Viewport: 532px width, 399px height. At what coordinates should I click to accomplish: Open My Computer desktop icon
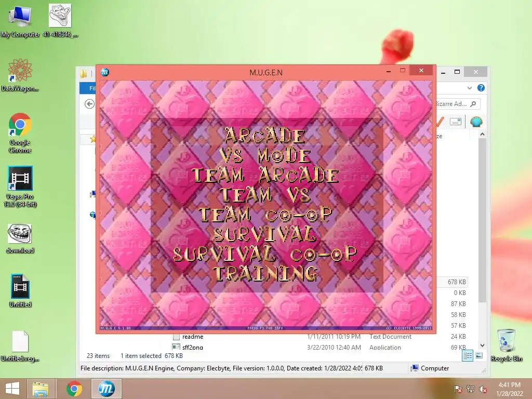20,20
